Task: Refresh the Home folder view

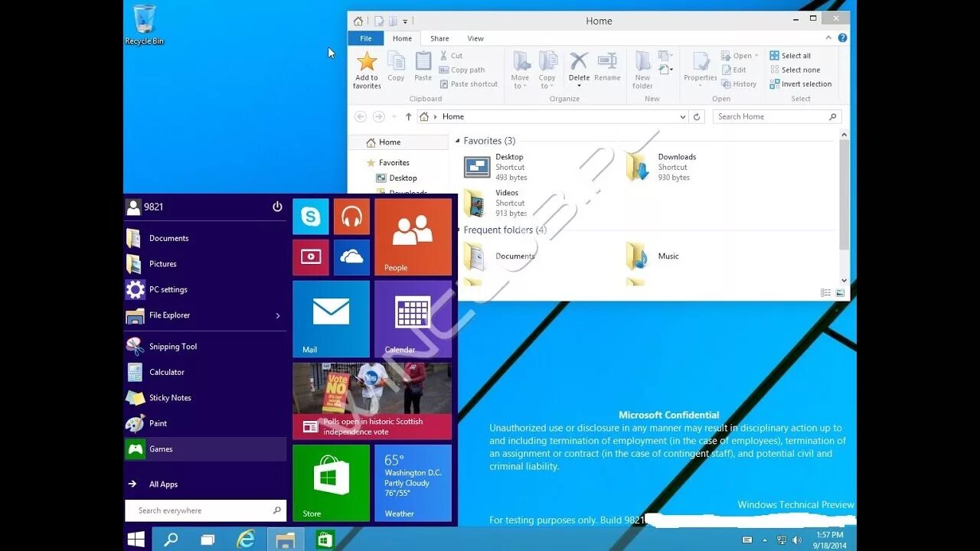Action: [x=697, y=117]
